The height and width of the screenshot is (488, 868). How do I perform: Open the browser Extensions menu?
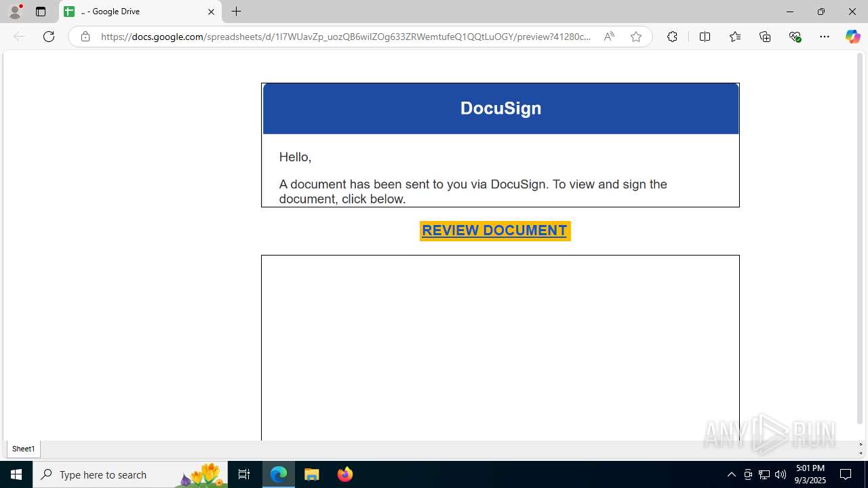[x=672, y=37]
